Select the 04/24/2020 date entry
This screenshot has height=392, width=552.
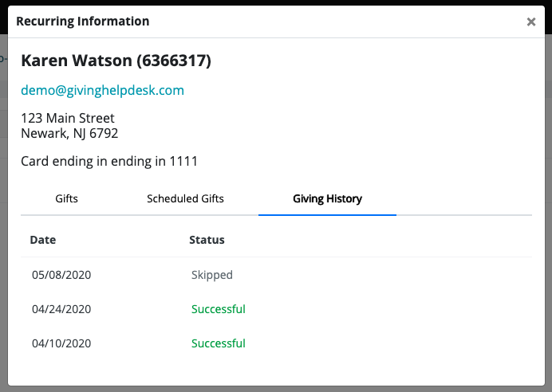[x=61, y=309]
